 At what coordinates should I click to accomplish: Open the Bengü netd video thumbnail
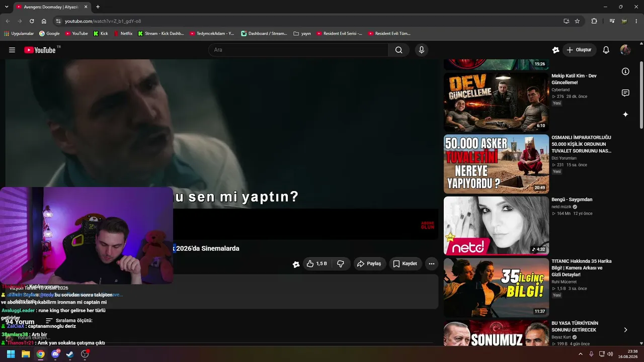point(496,226)
